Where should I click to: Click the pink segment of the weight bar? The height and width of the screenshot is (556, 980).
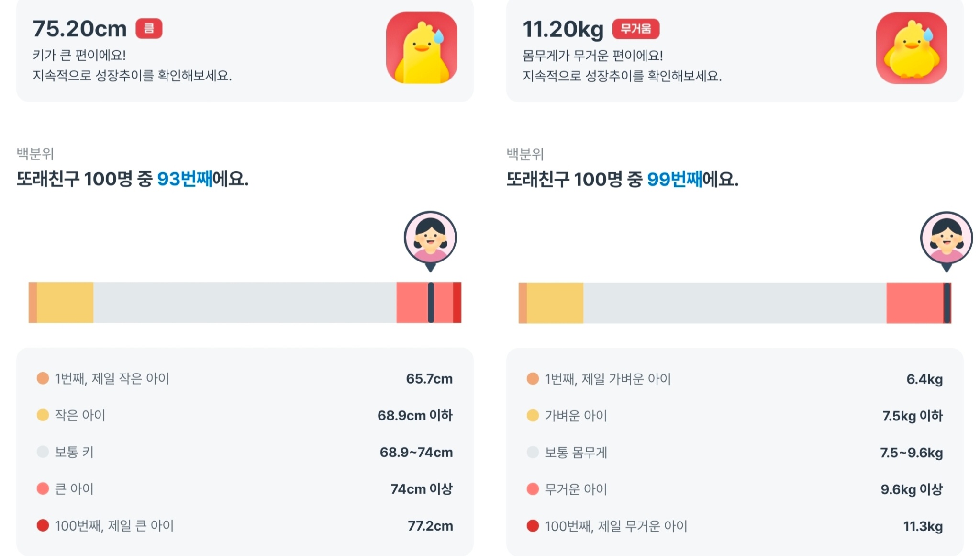[914, 303]
